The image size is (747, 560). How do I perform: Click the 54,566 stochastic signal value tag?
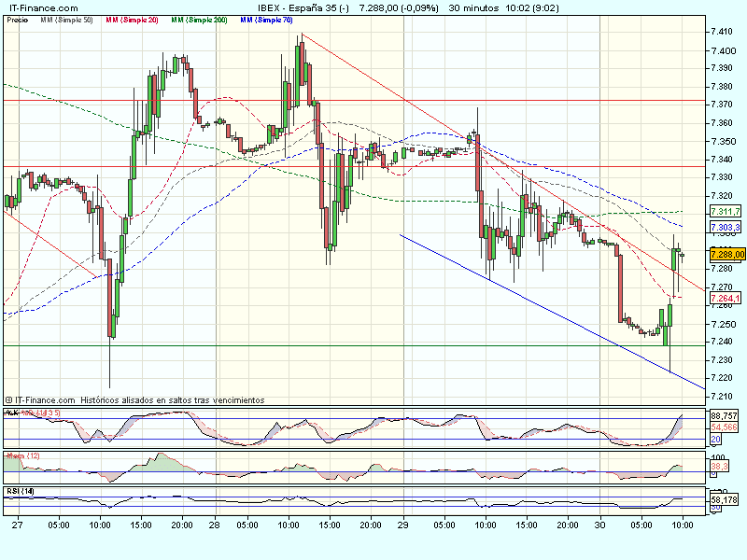(725, 427)
